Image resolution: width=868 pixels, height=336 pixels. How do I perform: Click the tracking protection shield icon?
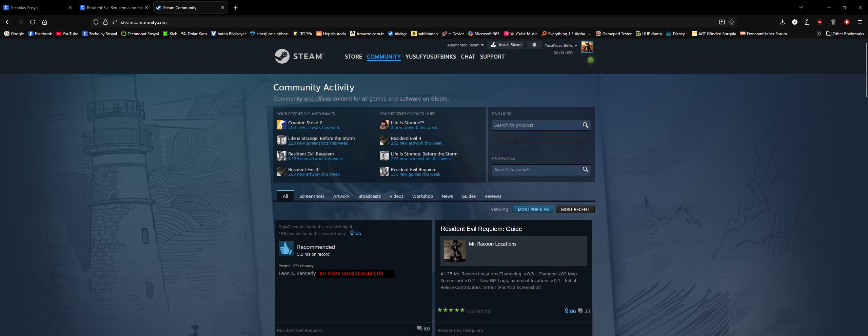(x=96, y=22)
